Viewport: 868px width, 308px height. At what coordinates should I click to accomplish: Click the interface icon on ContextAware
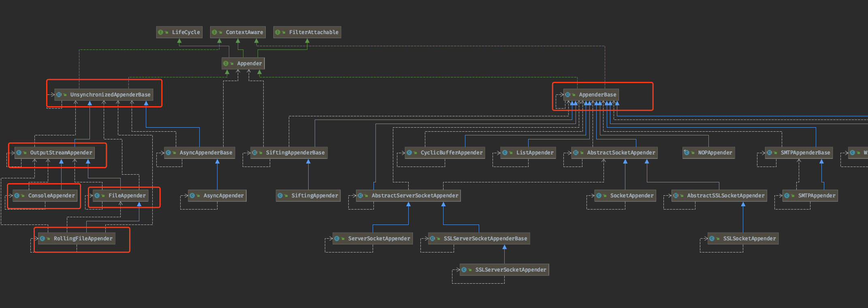pyautogui.click(x=215, y=32)
